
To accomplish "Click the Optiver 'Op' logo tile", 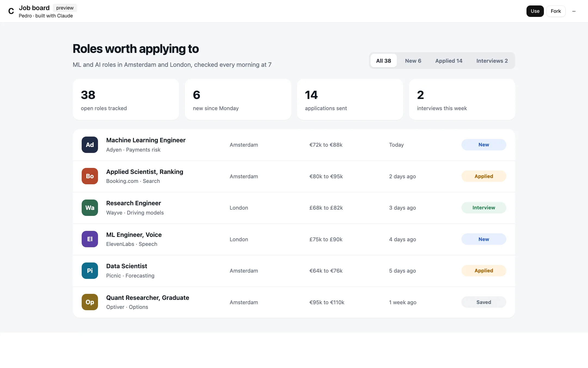I will click(90, 302).
